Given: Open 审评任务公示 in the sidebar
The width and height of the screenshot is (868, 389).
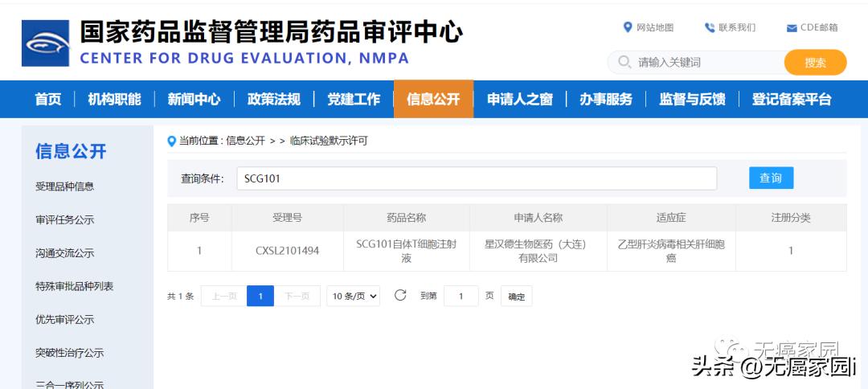Looking at the screenshot, I should point(65,219).
